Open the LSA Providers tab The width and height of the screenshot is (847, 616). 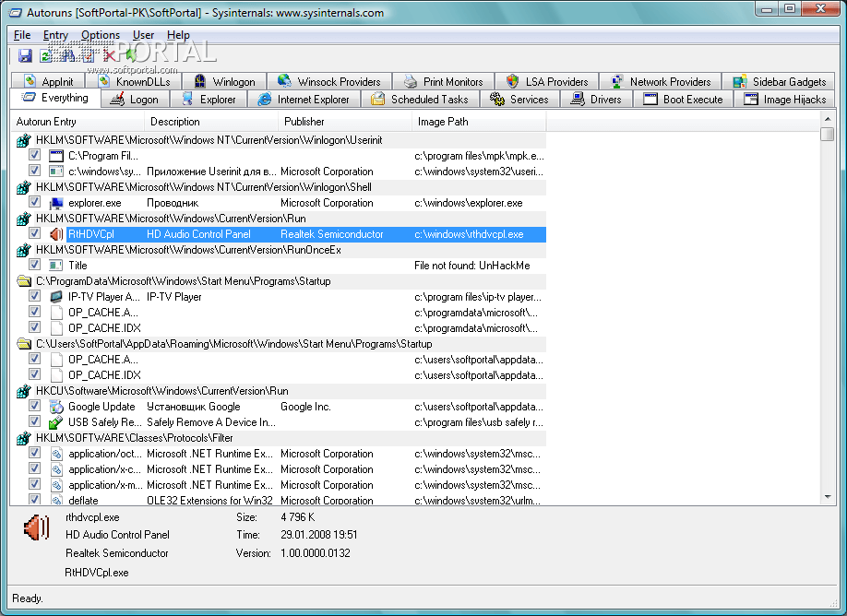pos(546,81)
